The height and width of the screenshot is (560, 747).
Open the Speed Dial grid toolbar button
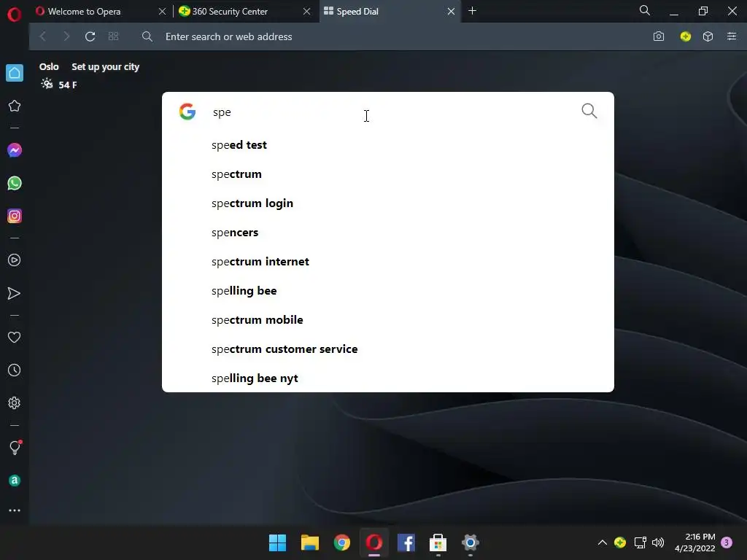113,36
